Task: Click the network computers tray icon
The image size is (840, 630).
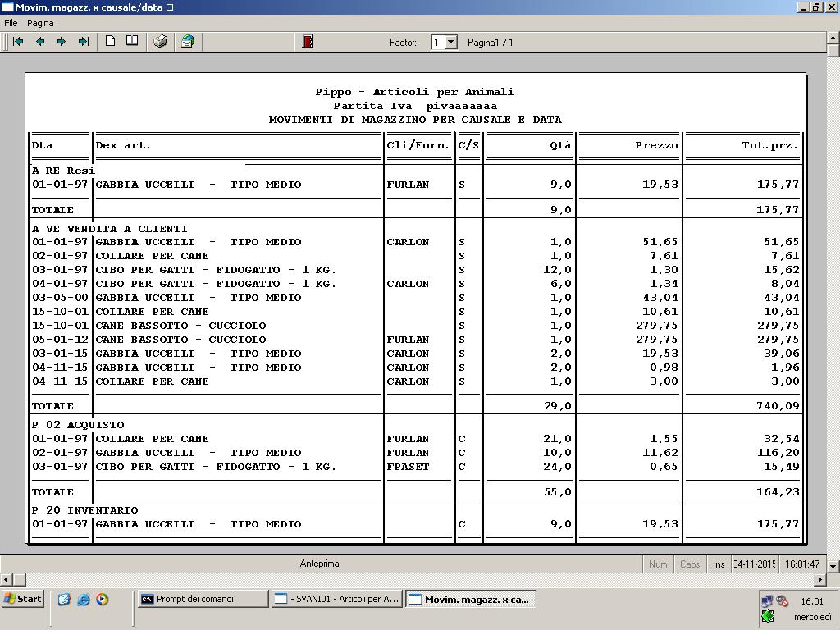Action: pyautogui.click(x=767, y=601)
